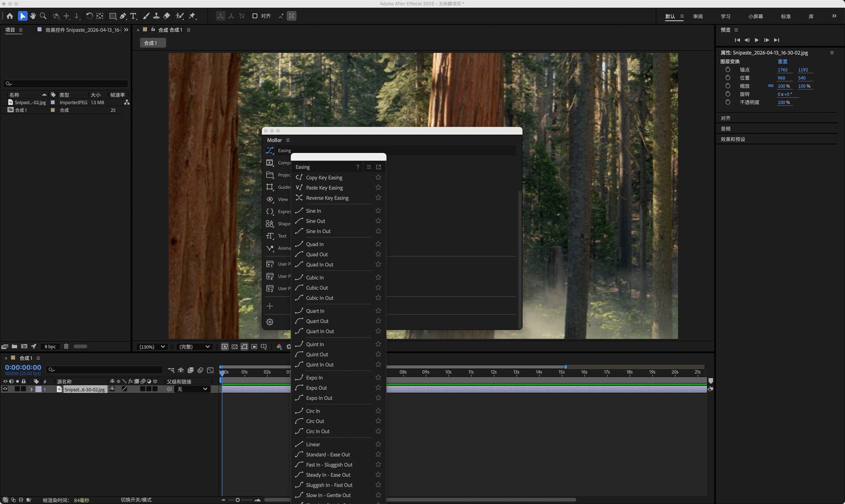Open the 130% magnification dropdown
This screenshot has width=845, height=504.
[x=152, y=347]
